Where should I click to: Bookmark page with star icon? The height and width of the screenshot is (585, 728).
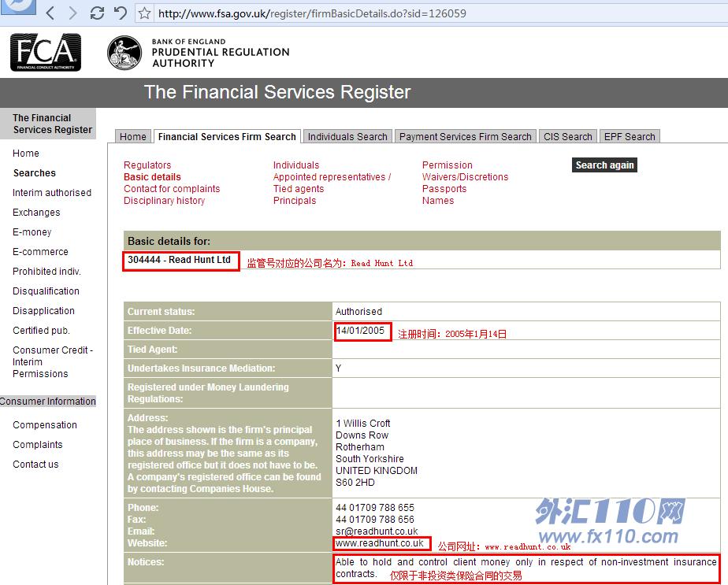(x=144, y=13)
